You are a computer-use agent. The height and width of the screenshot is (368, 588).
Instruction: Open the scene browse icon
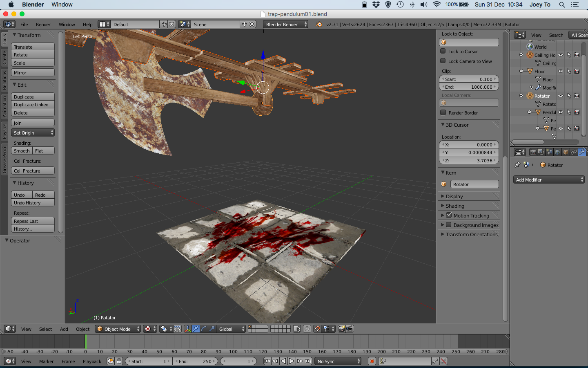tap(185, 24)
